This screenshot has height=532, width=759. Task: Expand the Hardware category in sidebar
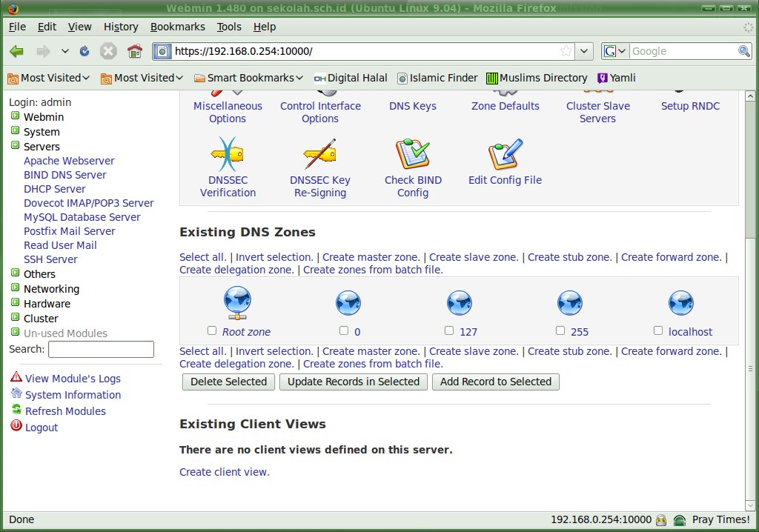pyautogui.click(x=47, y=304)
